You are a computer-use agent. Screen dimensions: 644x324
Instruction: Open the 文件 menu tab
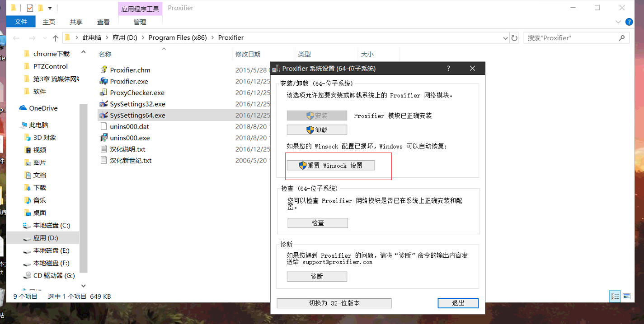(x=21, y=22)
